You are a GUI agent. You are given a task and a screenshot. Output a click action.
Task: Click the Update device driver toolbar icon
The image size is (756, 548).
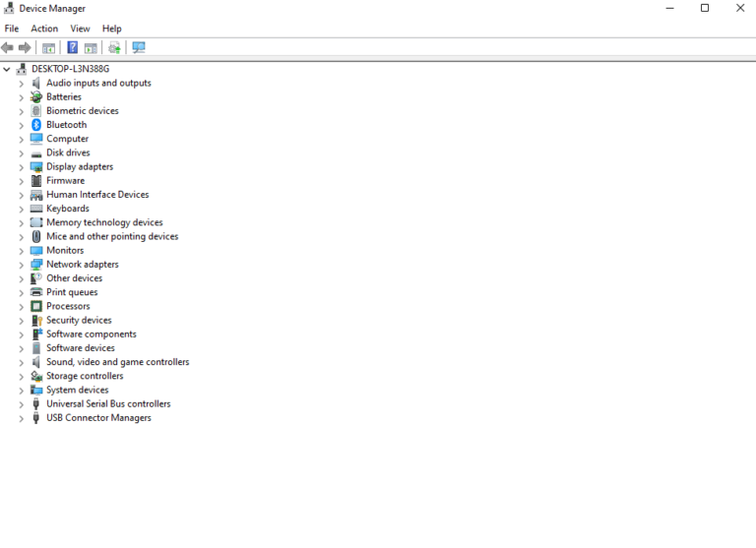[114, 47]
